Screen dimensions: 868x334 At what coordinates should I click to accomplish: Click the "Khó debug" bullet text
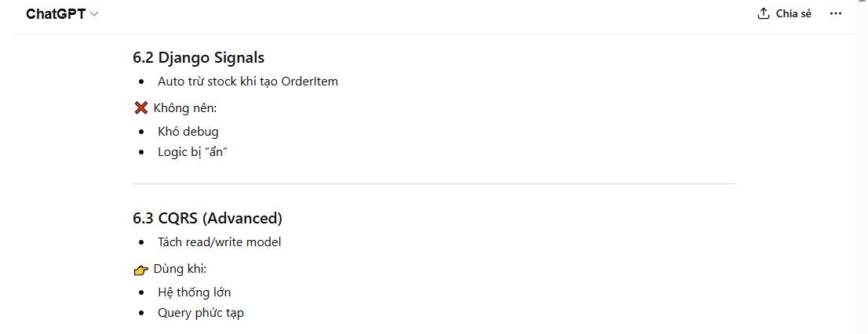(188, 131)
